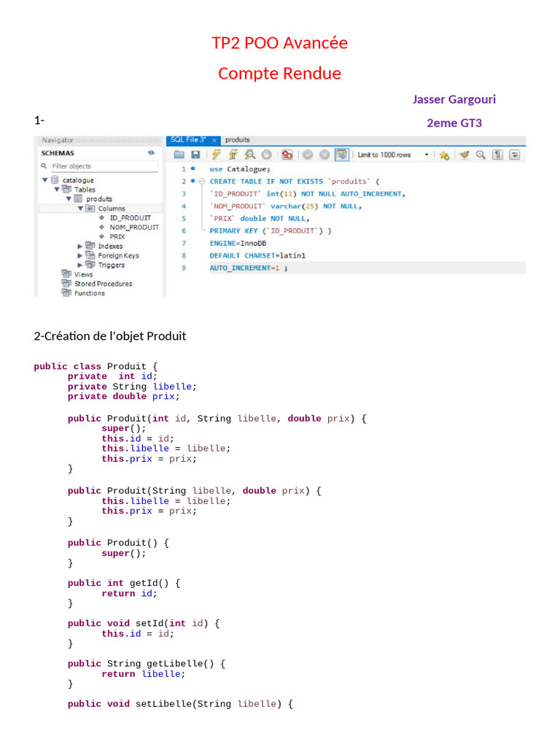
Task: Save snippet with the star icon
Action: coord(444,155)
